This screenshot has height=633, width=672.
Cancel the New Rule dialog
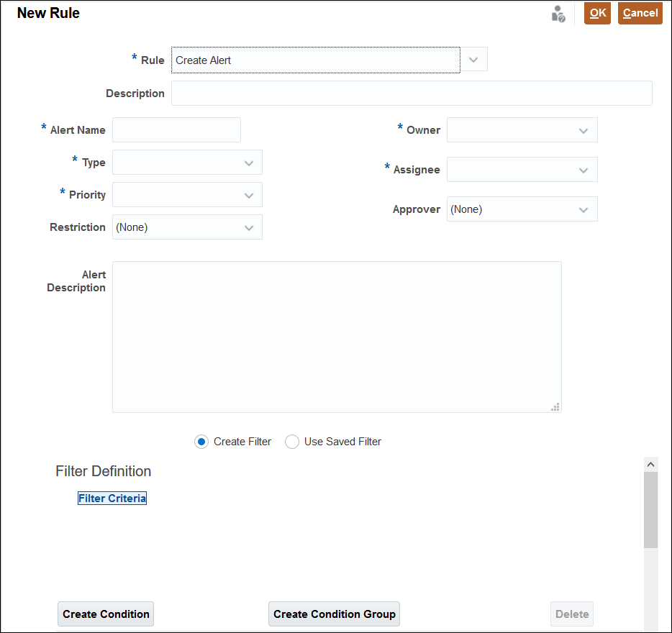(640, 13)
